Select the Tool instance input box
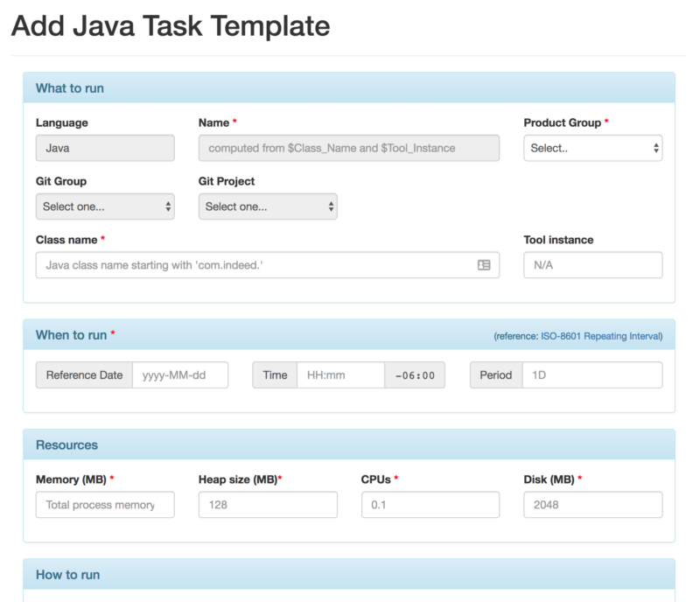This screenshot has height=602, width=700. [x=593, y=265]
